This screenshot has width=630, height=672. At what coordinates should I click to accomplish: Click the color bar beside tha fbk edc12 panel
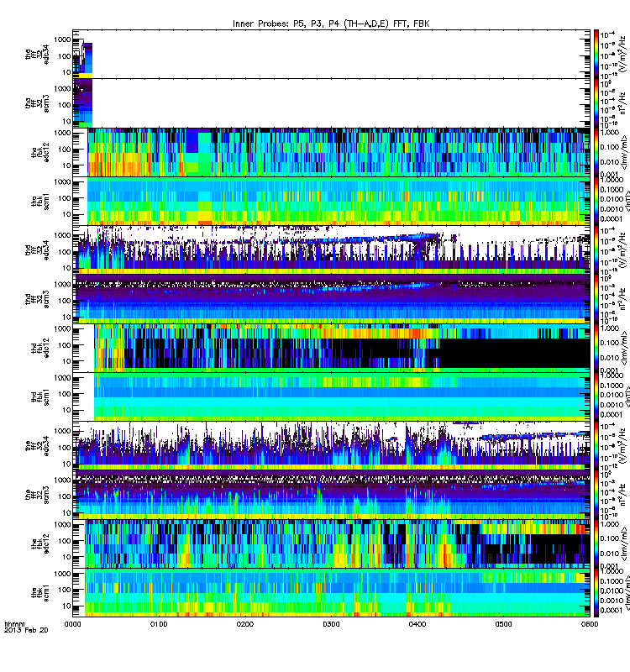coord(596,152)
